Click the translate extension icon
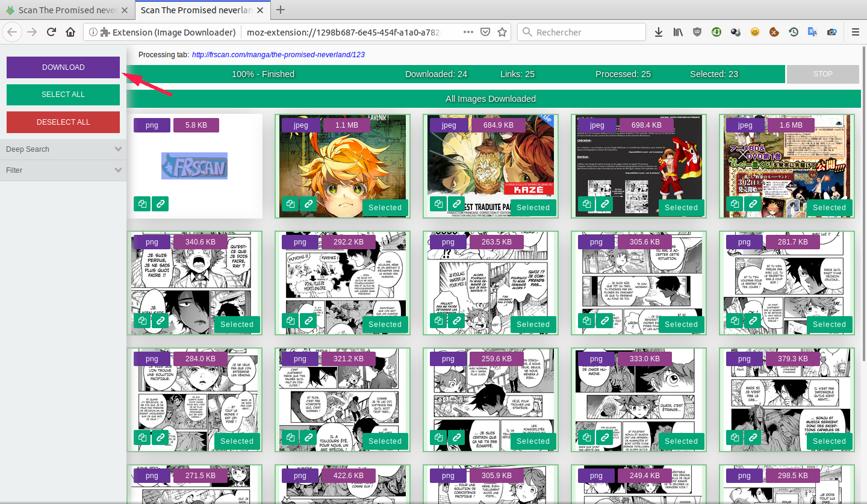Viewport: 867px width, 504px height. coord(812,32)
